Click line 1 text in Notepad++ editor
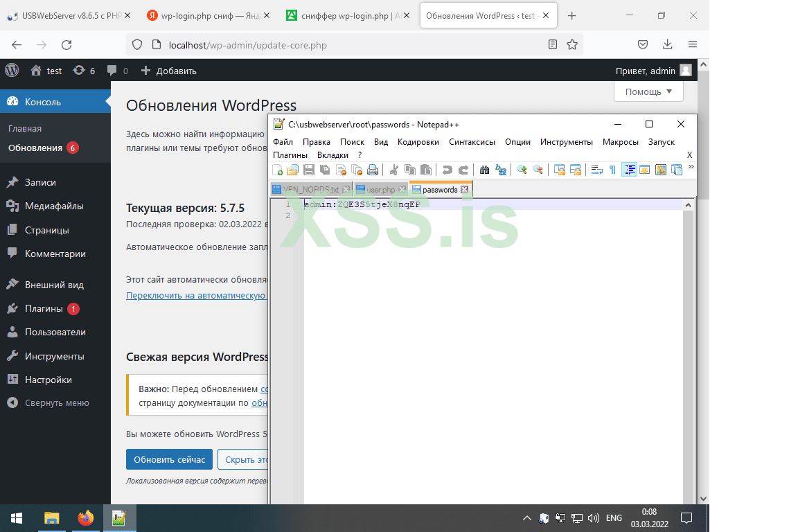Screen dimensions: 798x532 click(x=362, y=204)
